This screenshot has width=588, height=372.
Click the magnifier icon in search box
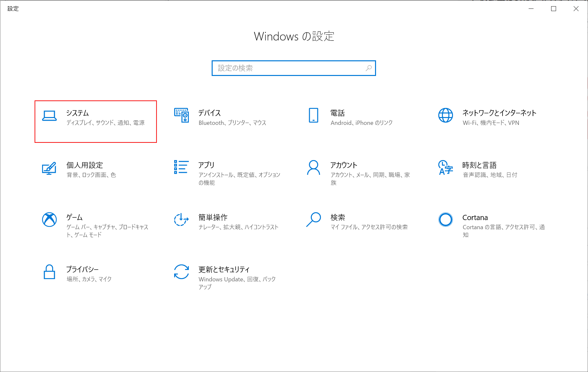point(369,68)
